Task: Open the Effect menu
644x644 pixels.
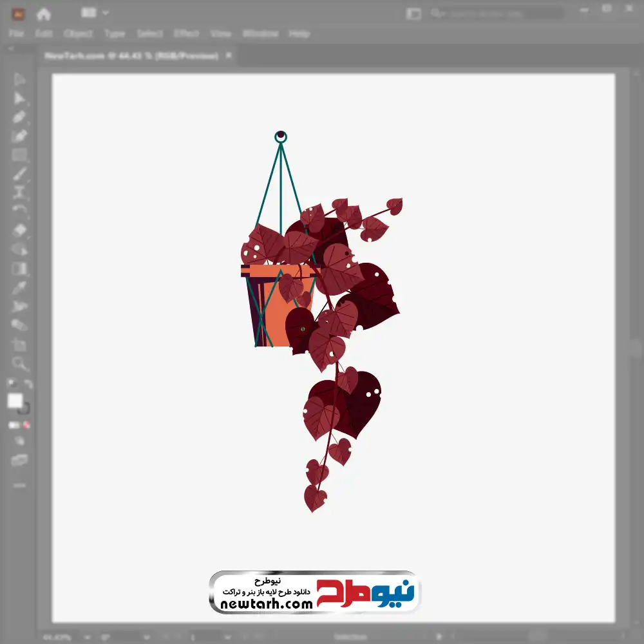Action: (x=186, y=33)
